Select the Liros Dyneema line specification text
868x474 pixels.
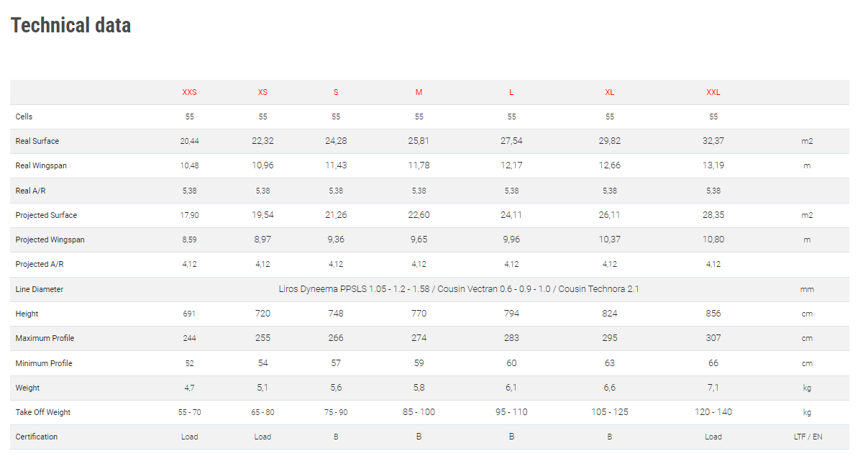[459, 289]
